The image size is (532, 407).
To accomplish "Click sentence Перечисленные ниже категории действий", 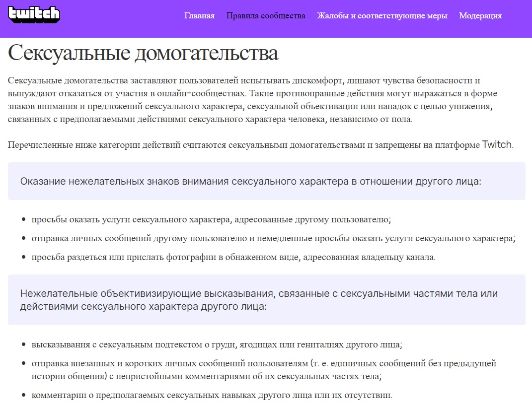I will (x=261, y=145).
